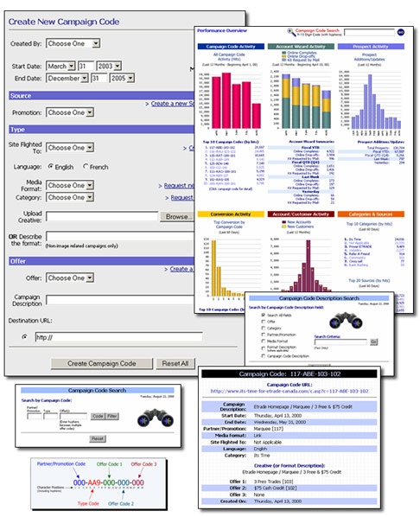Check the Media Format checkbox in Description Search
420x517 pixels.
coord(263,341)
